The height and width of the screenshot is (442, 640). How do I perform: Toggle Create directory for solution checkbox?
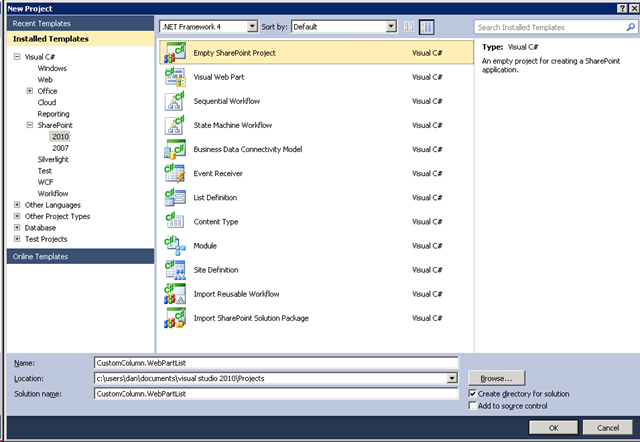472,393
